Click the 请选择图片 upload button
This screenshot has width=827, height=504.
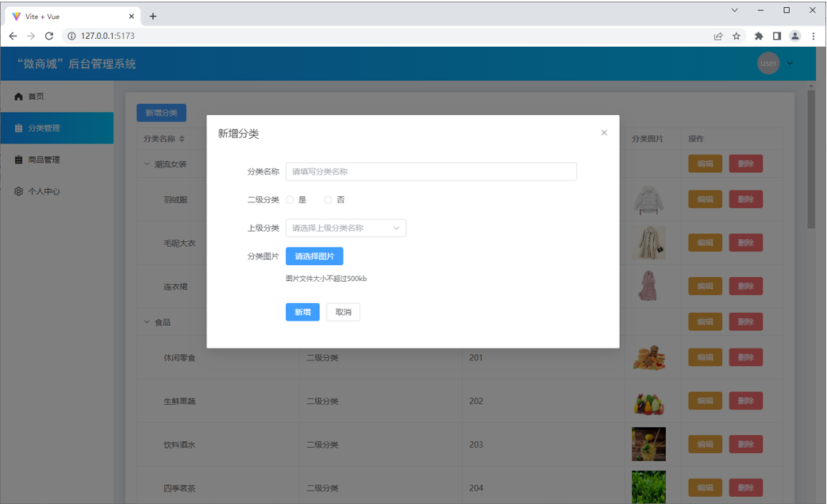[314, 256]
